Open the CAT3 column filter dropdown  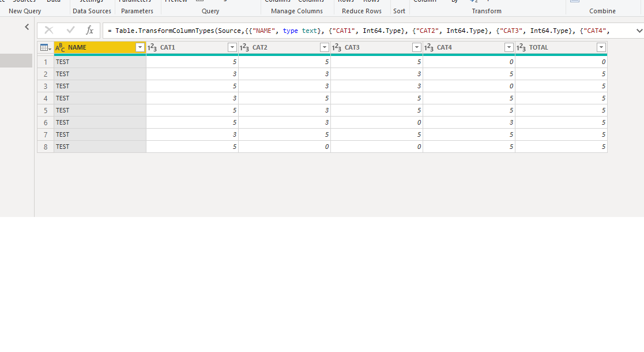point(416,48)
